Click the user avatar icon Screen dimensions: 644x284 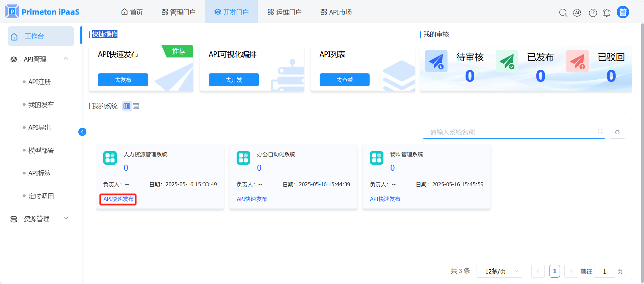pyautogui.click(x=623, y=12)
